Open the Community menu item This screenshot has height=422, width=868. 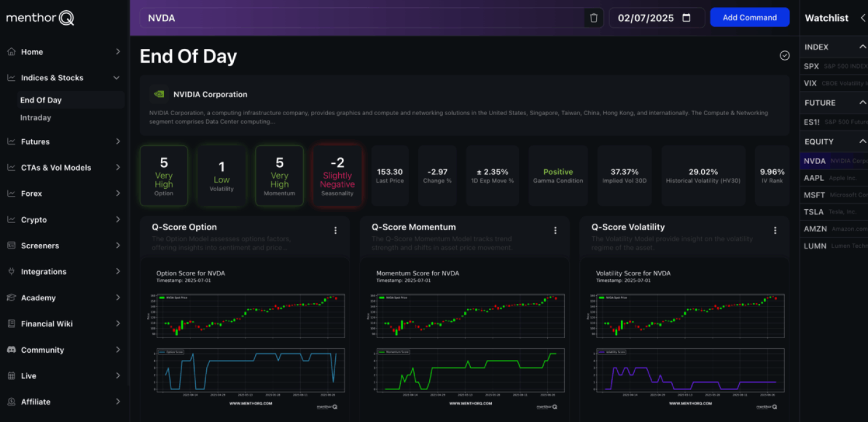tap(64, 350)
